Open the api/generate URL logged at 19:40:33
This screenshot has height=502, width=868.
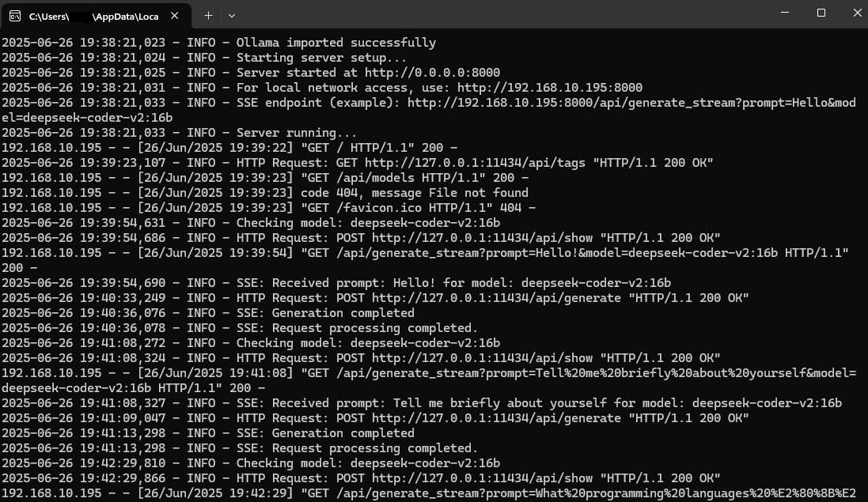pos(497,297)
